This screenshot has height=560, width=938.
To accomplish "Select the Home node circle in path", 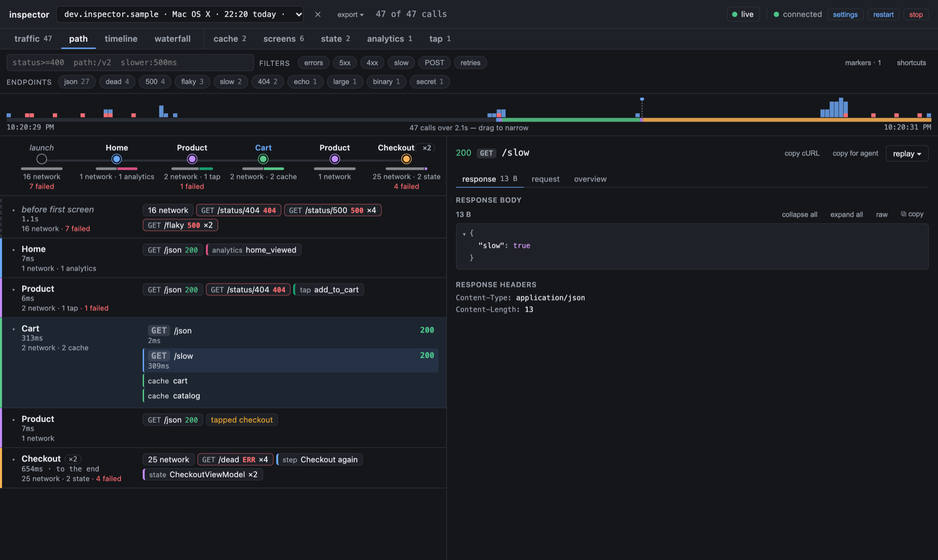I will pos(117,159).
